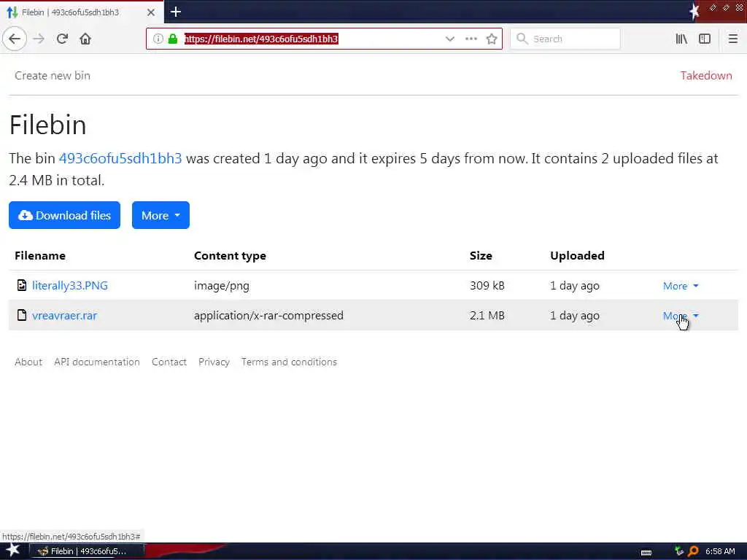Show site information icon in address bar

coord(158,39)
